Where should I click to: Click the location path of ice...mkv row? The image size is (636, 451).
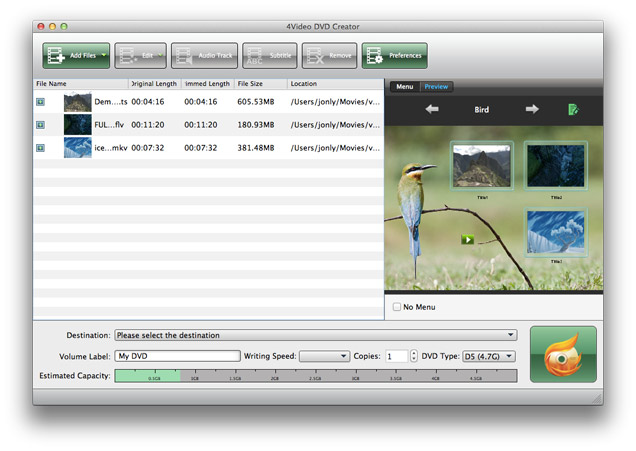coord(335,148)
